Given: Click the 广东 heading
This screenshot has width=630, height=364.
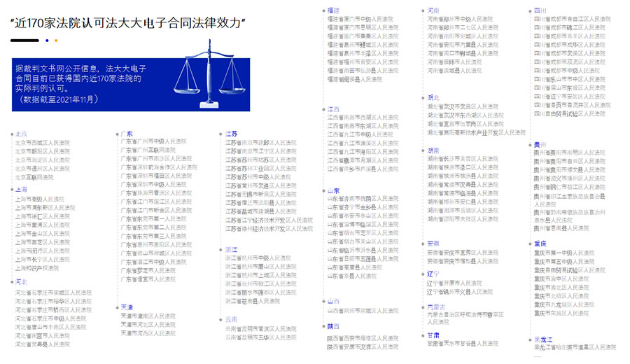Looking at the screenshot, I should click(x=127, y=134).
